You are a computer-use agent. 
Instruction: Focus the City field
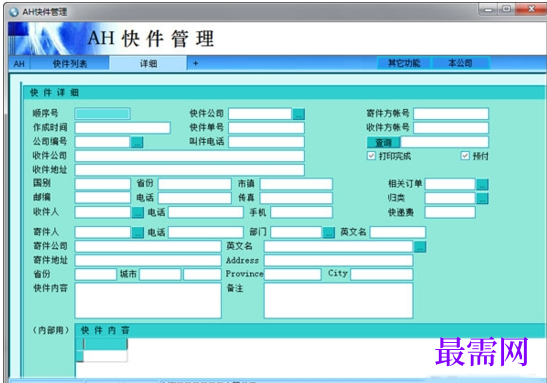pyautogui.click(x=382, y=274)
